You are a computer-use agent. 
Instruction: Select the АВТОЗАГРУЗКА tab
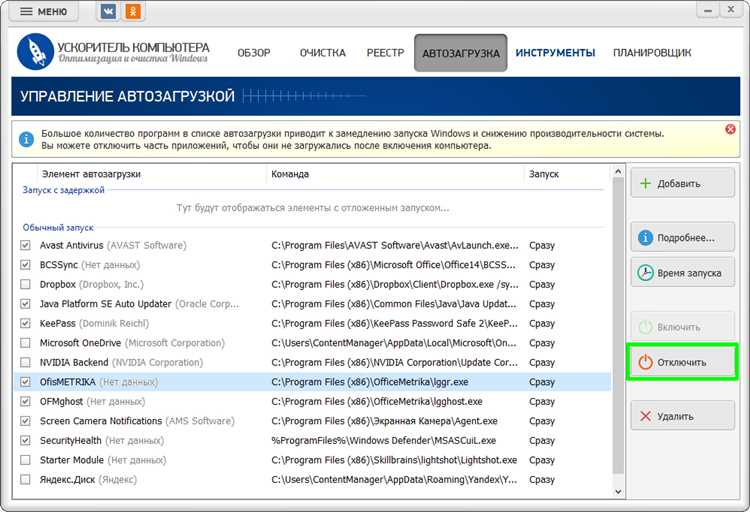[x=461, y=53]
